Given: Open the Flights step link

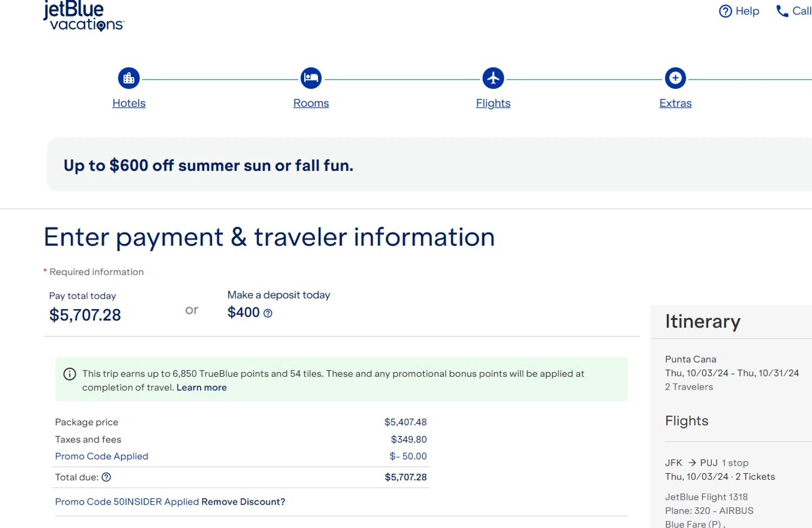Looking at the screenshot, I should [x=493, y=103].
